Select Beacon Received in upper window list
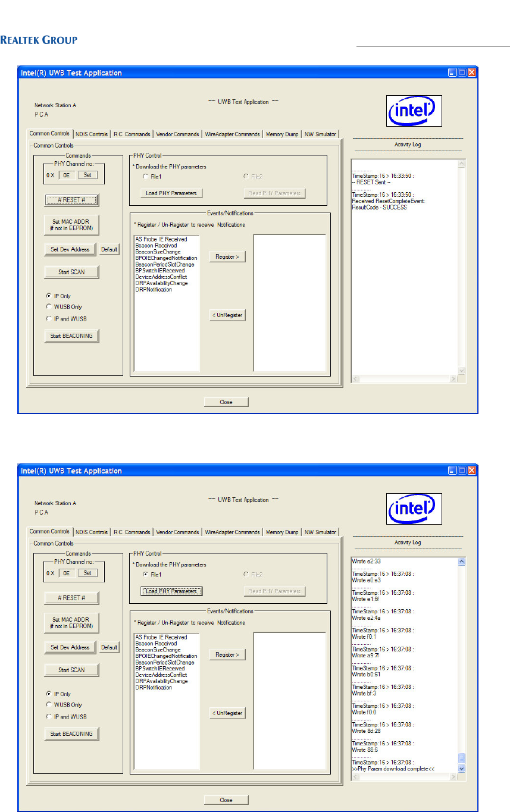The height and width of the screenshot is (812, 510). [x=156, y=245]
